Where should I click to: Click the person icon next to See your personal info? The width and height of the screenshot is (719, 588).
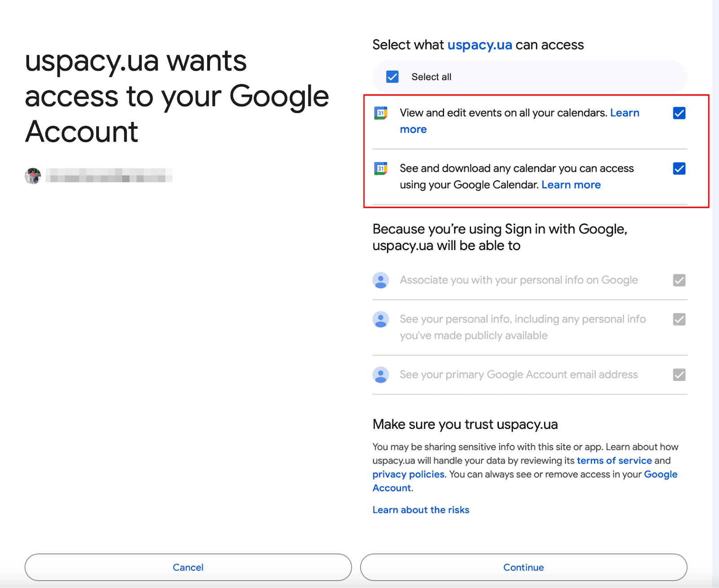click(x=381, y=319)
